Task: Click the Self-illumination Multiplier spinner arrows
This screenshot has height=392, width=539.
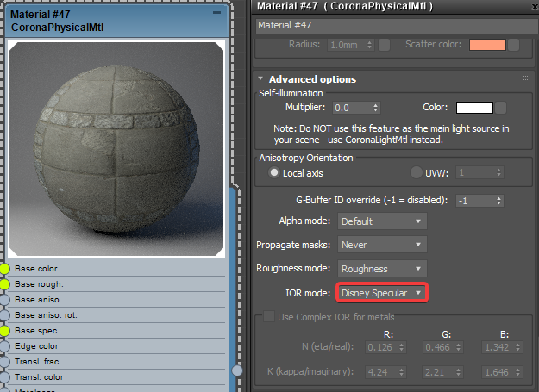Action: [x=376, y=108]
